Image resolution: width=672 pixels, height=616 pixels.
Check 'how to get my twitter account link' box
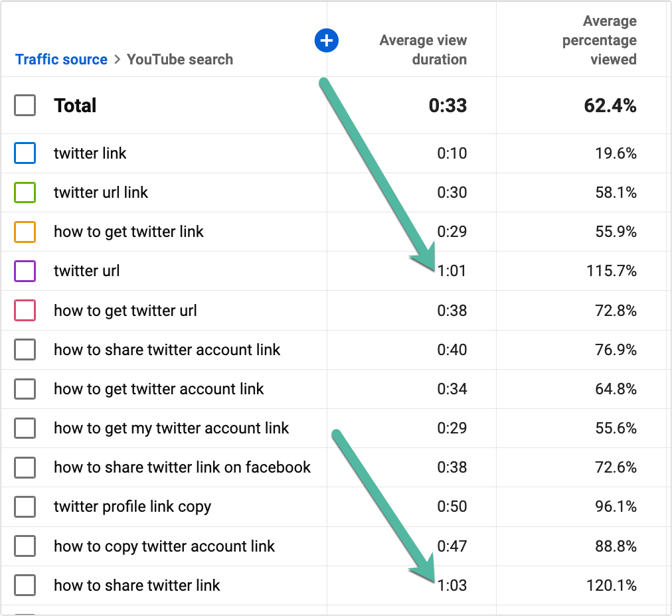click(x=25, y=428)
